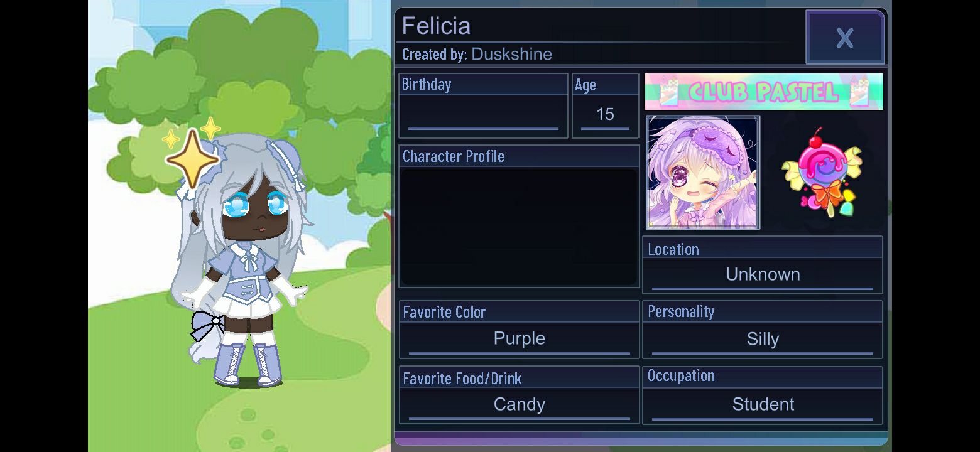Click the character's blue bow on tail

(x=207, y=325)
